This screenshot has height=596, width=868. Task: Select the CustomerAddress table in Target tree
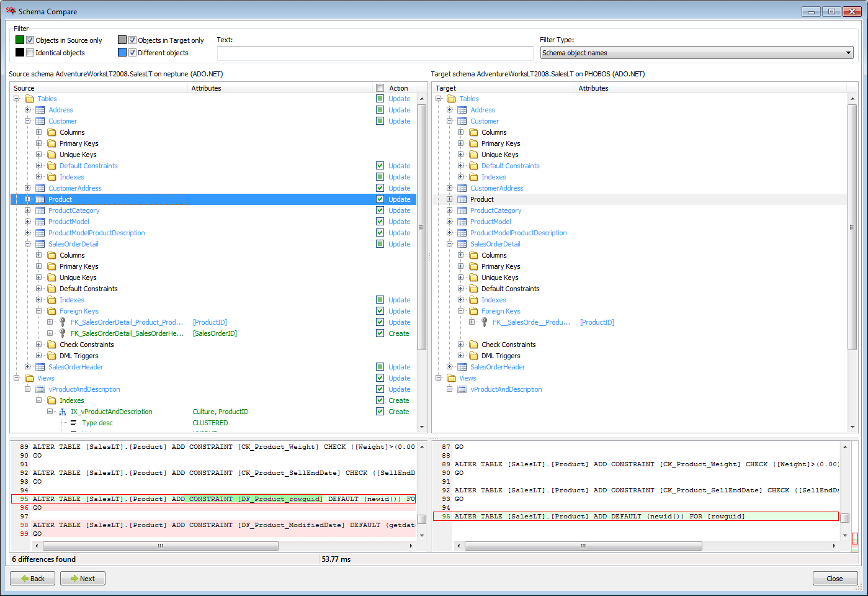[496, 188]
